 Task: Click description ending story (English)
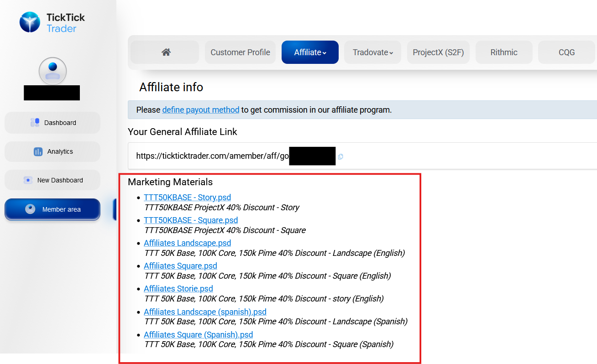264,299
